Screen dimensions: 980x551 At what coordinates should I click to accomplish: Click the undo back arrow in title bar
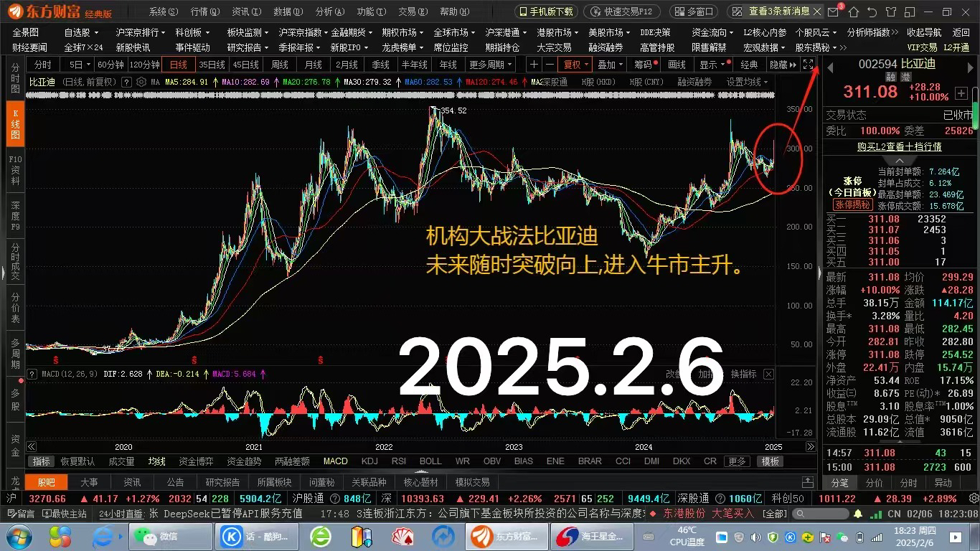pyautogui.click(x=872, y=12)
